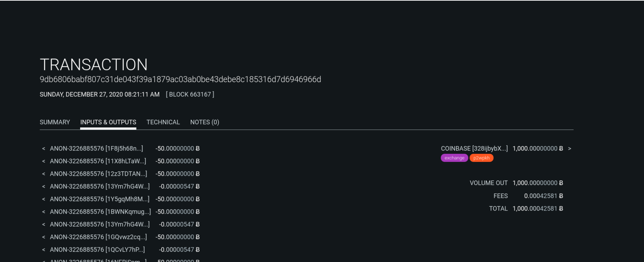Expand the 1F8j5h68n input arrow
The width and height of the screenshot is (644, 262).
[44, 149]
